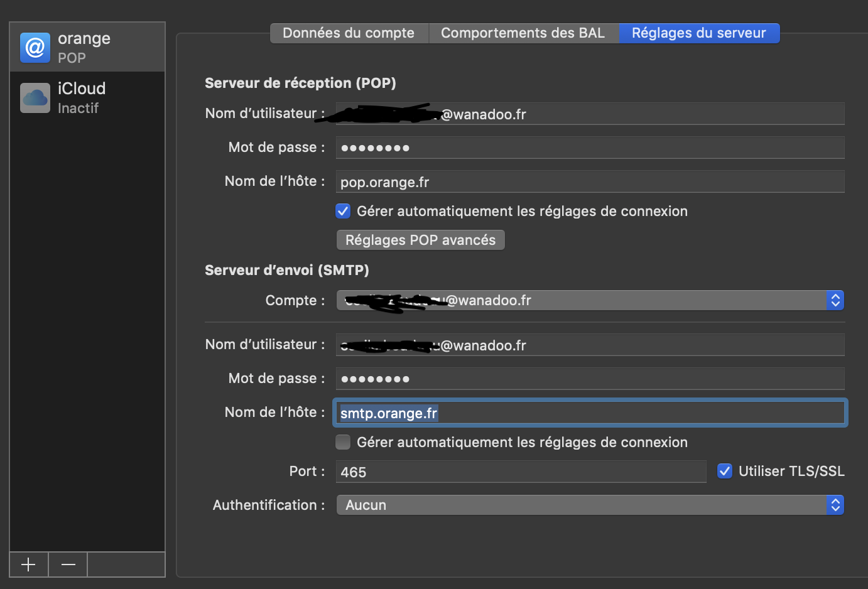
Task: Enable Gérer automatiquement for SMTP connection
Action: point(343,442)
